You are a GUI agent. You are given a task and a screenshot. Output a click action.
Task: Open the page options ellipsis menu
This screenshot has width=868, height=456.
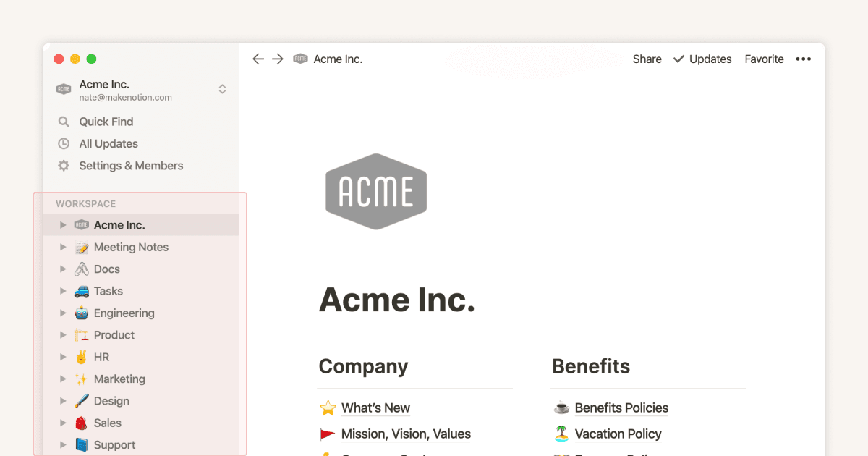(803, 59)
